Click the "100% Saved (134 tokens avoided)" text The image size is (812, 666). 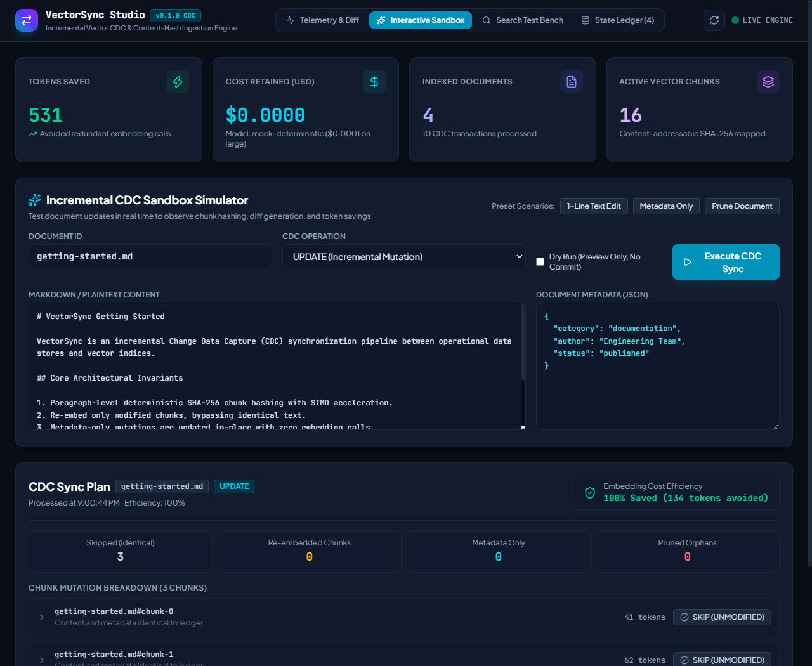pyautogui.click(x=686, y=498)
